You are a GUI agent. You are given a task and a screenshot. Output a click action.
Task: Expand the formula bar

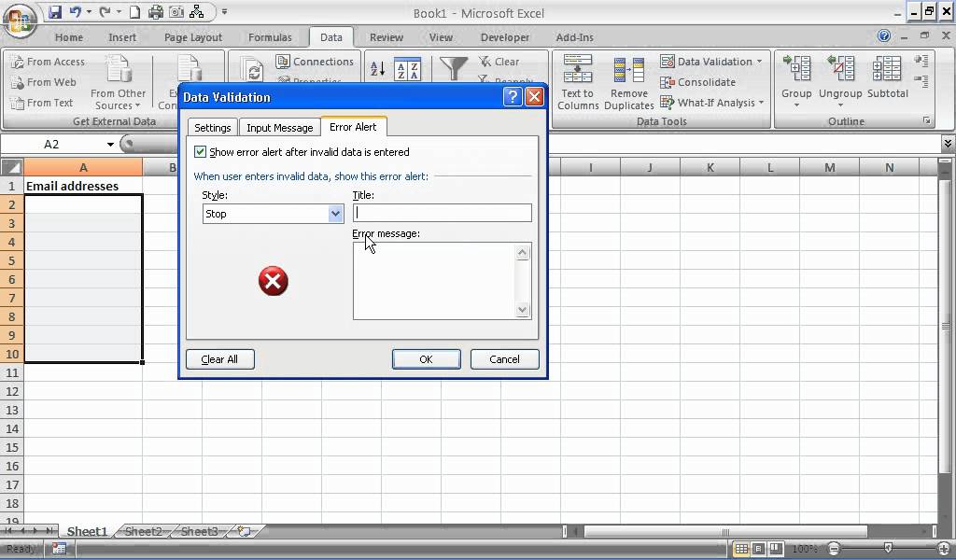coord(948,144)
